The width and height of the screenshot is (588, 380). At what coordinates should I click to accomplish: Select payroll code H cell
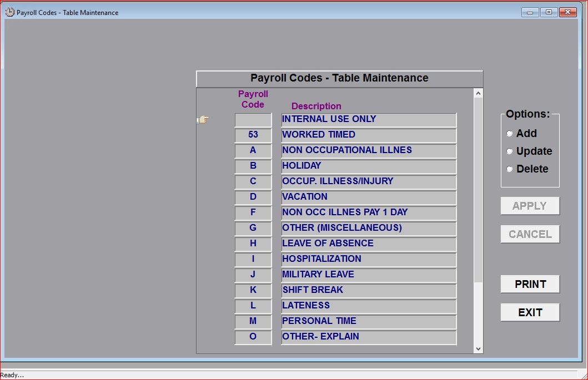[x=253, y=244]
